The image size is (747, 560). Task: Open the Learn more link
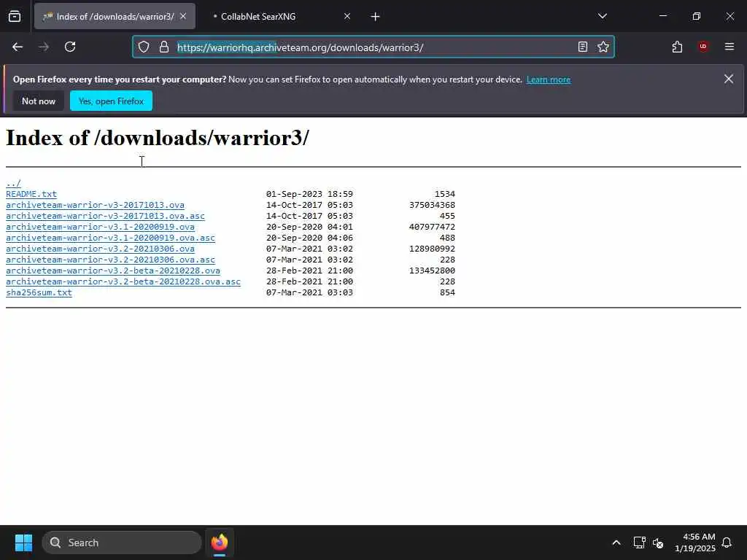(x=549, y=79)
